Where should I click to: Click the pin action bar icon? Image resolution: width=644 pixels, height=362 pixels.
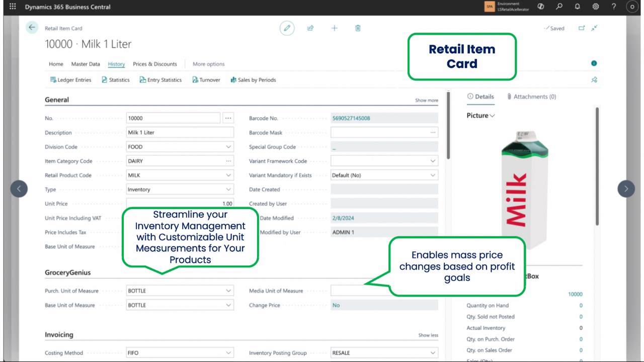tap(594, 79)
